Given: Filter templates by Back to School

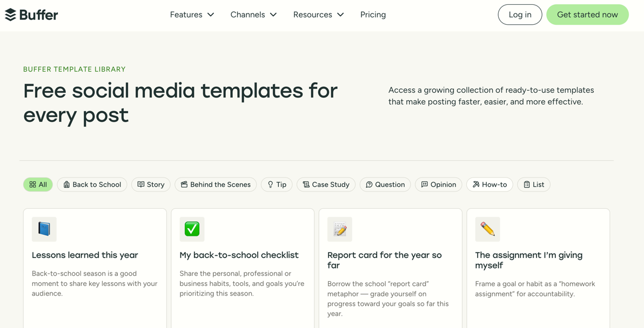Looking at the screenshot, I should (x=92, y=184).
